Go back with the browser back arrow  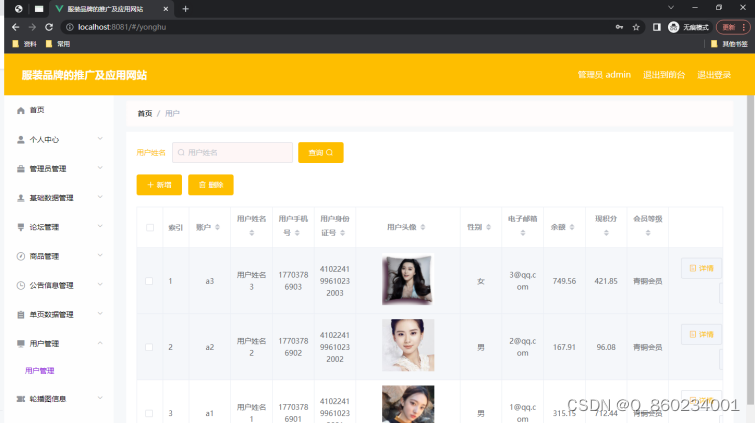pyautogui.click(x=15, y=27)
